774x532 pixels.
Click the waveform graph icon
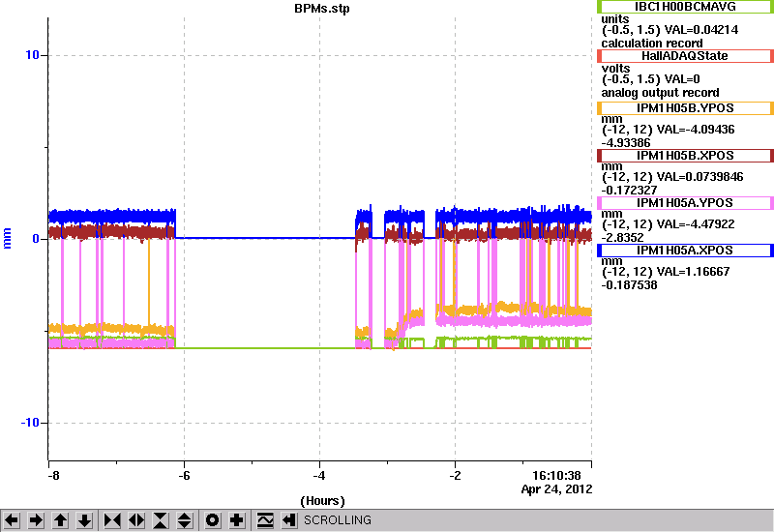pos(265,520)
